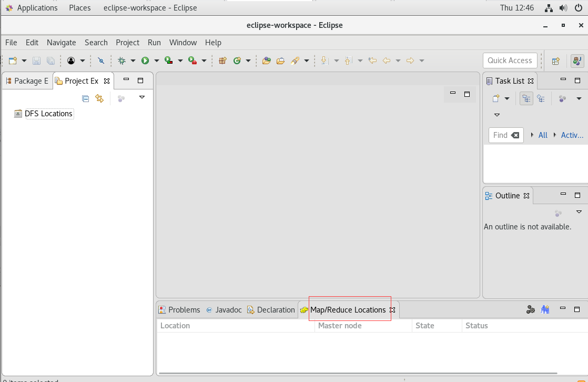
Task: Click the New Hadoop location elephant icon
Action: coord(545,309)
